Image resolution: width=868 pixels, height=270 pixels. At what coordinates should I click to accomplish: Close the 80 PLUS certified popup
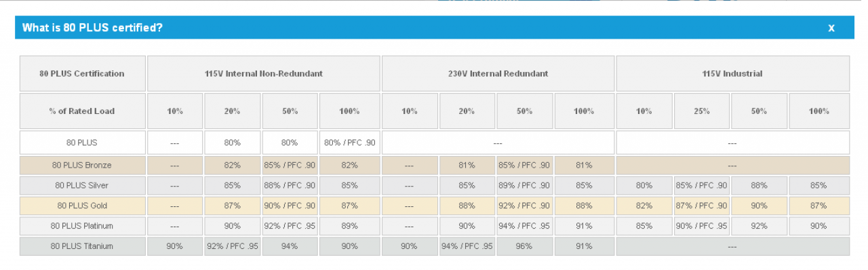click(831, 28)
